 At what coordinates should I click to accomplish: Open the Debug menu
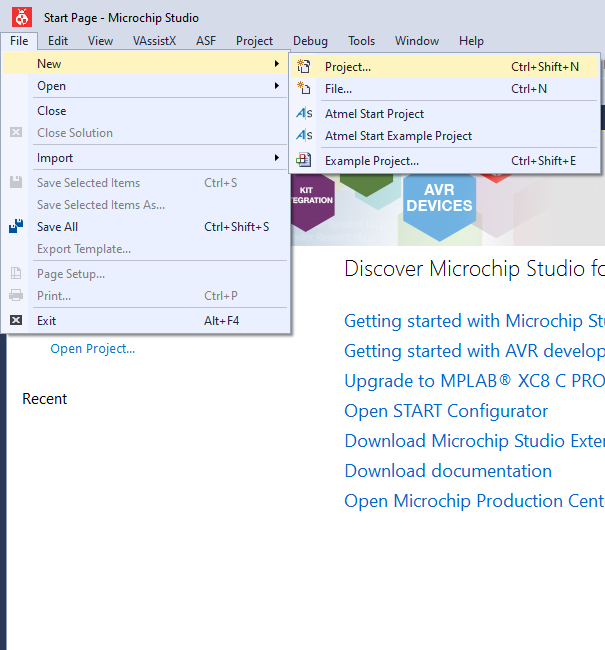pos(310,41)
